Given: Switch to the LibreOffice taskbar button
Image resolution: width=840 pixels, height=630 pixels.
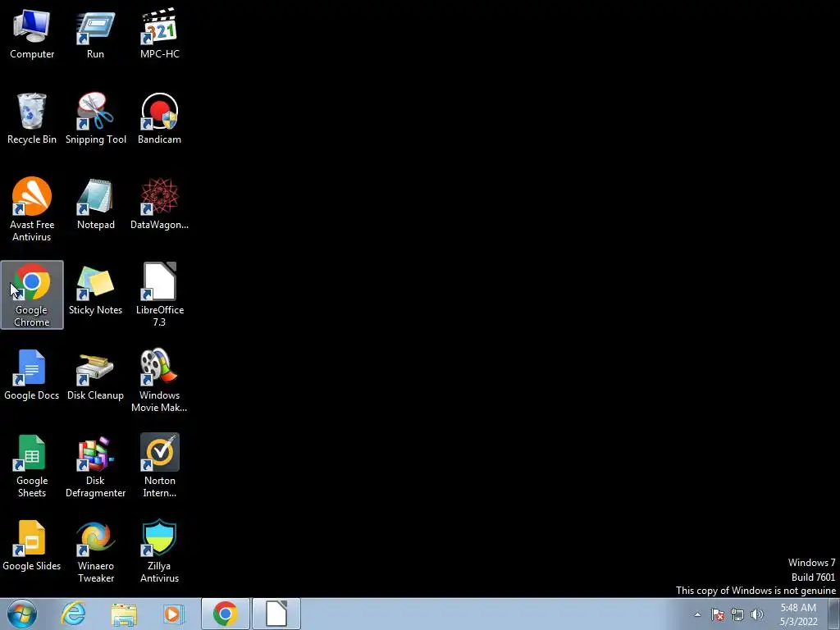Looking at the screenshot, I should click(276, 614).
